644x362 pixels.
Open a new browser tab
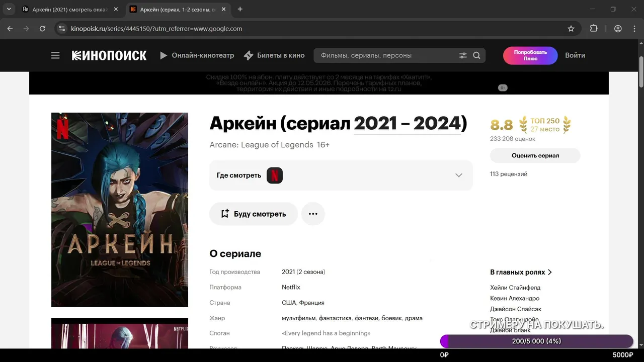tap(240, 9)
